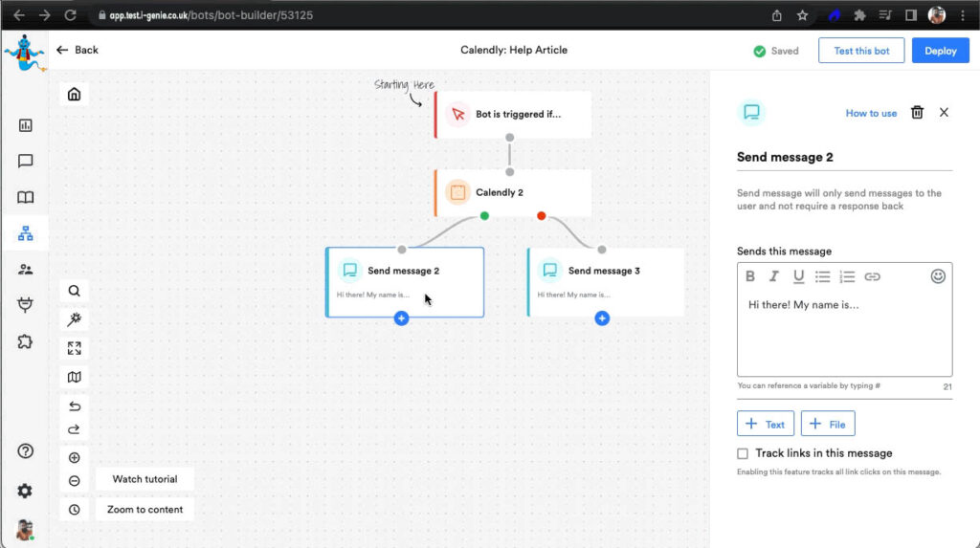Click the home icon on canvas
980x548 pixels.
[x=74, y=94]
